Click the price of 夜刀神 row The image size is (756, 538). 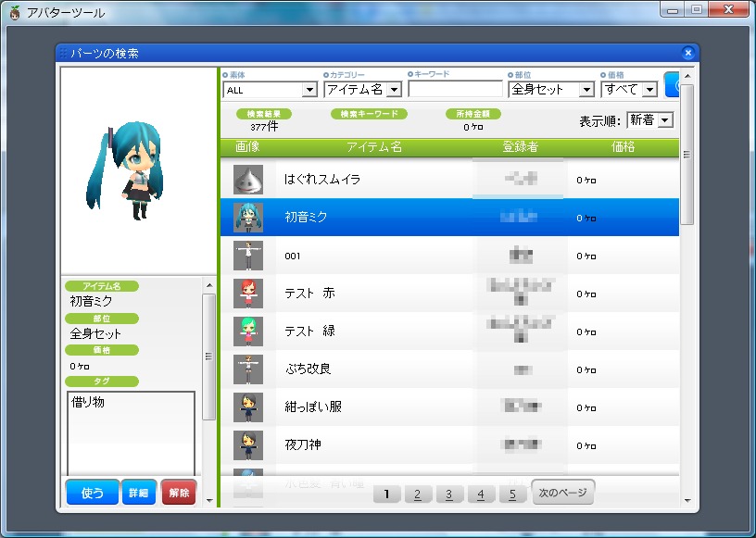tap(586, 446)
